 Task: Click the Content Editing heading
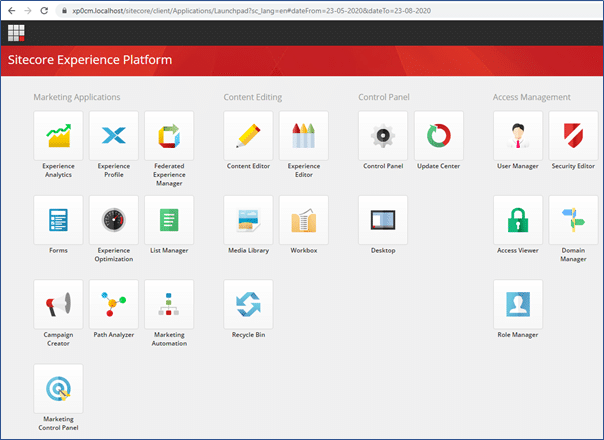point(253,97)
